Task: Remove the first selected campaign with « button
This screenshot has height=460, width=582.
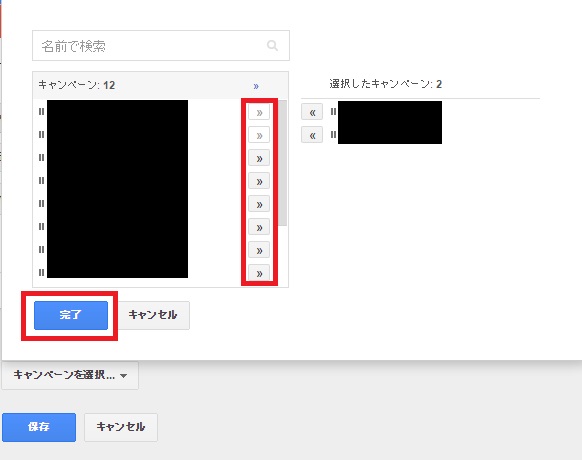Action: click(312, 112)
